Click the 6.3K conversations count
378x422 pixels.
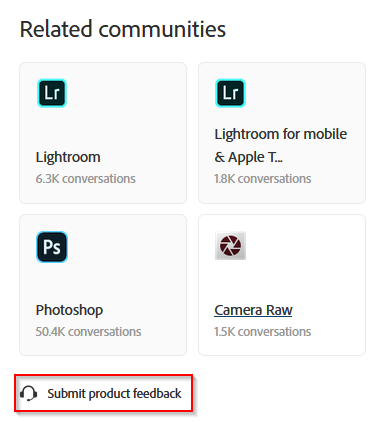click(86, 179)
